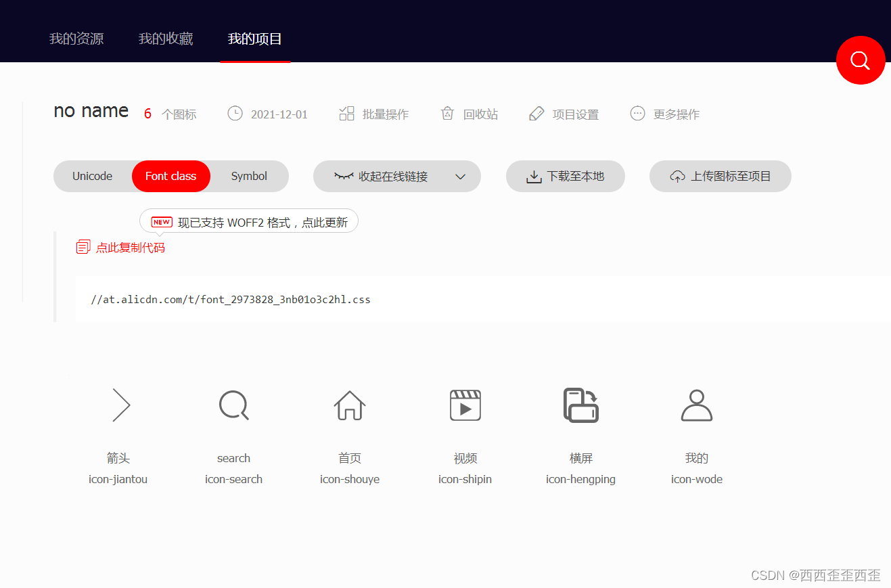Click the NEW badge in WOFF2 notice
This screenshot has height=588, width=891.
point(162,222)
